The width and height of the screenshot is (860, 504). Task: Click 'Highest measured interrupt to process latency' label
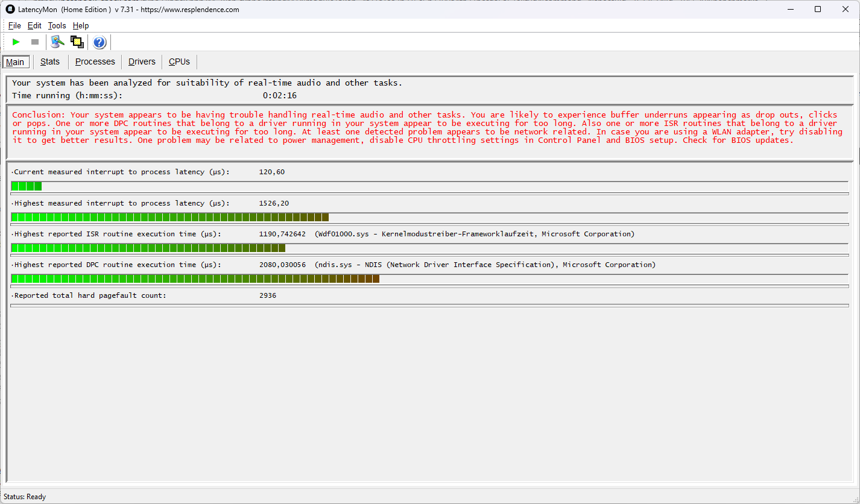pos(121,203)
